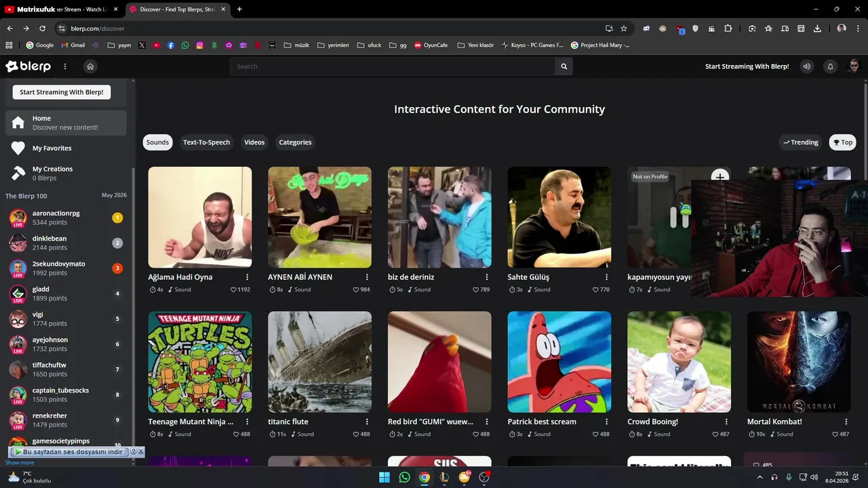868x488 pixels.
Task: Reload the page
Action: 42,28
